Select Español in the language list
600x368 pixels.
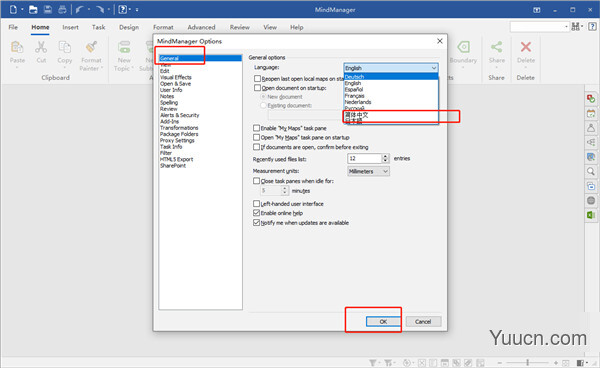(x=391, y=89)
